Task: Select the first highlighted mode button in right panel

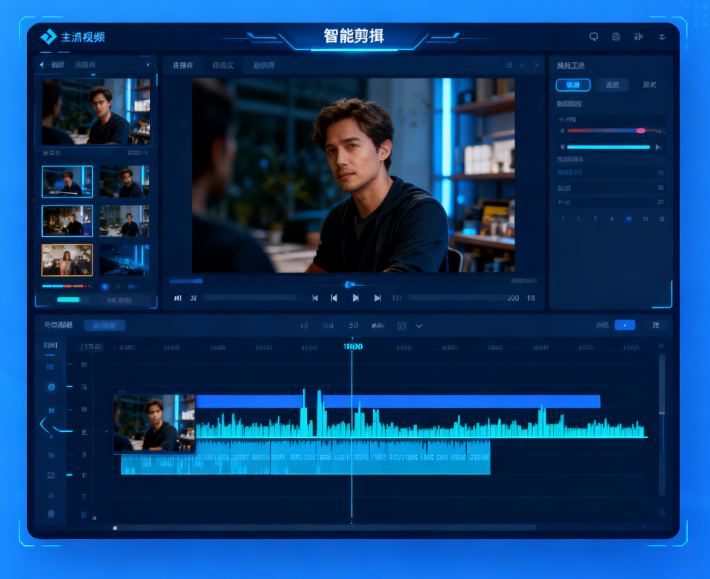Action: [x=573, y=85]
